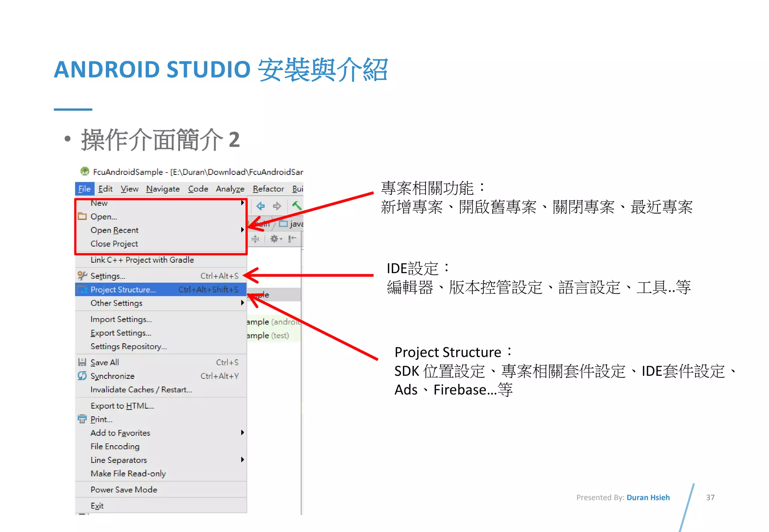Expand the Other Settings submenu arrow
The height and width of the screenshot is (532, 769).
coord(243,302)
